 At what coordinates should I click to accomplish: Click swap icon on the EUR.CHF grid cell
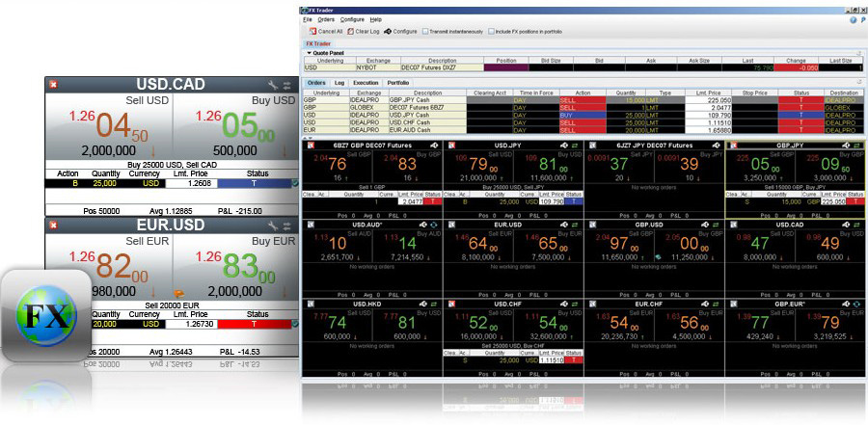point(717,304)
